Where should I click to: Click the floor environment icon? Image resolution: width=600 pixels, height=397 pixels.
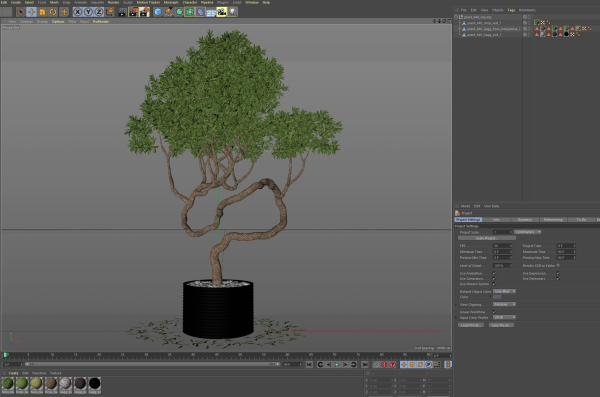(211, 12)
